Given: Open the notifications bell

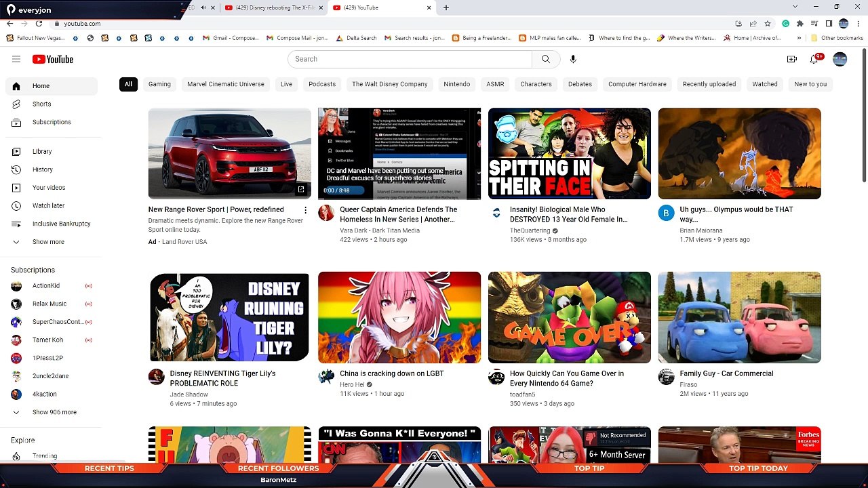Looking at the screenshot, I should tap(814, 59).
